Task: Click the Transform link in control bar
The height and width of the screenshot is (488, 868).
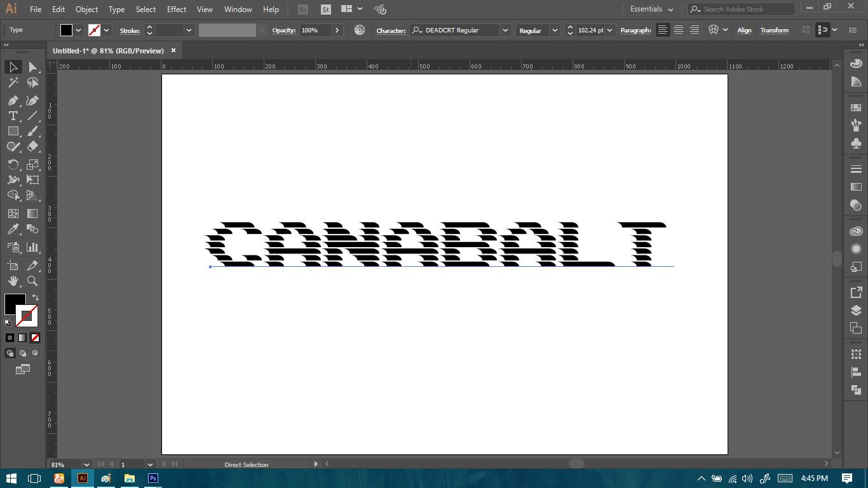Action: tap(774, 30)
